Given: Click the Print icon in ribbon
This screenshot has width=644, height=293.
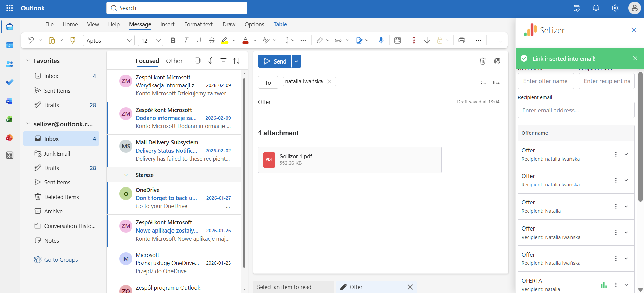Looking at the screenshot, I should pos(462,40).
